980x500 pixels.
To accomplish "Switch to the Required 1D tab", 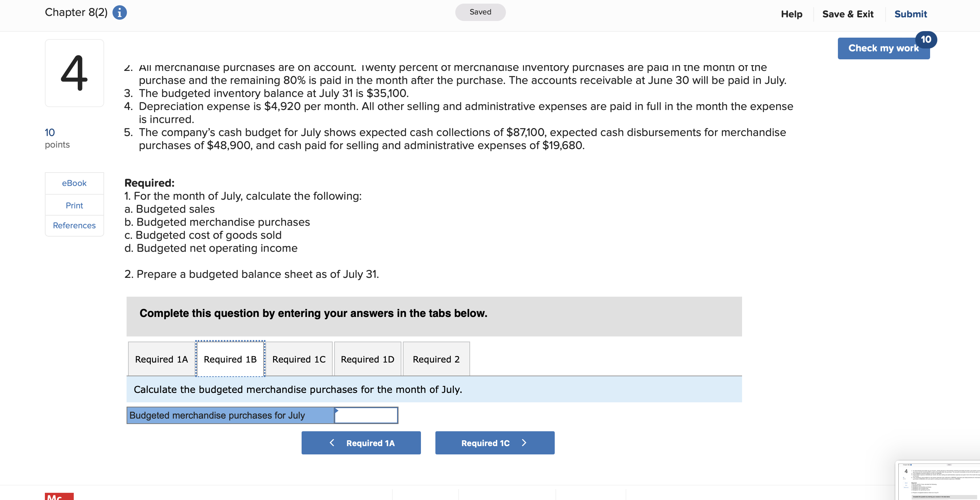I will (367, 359).
